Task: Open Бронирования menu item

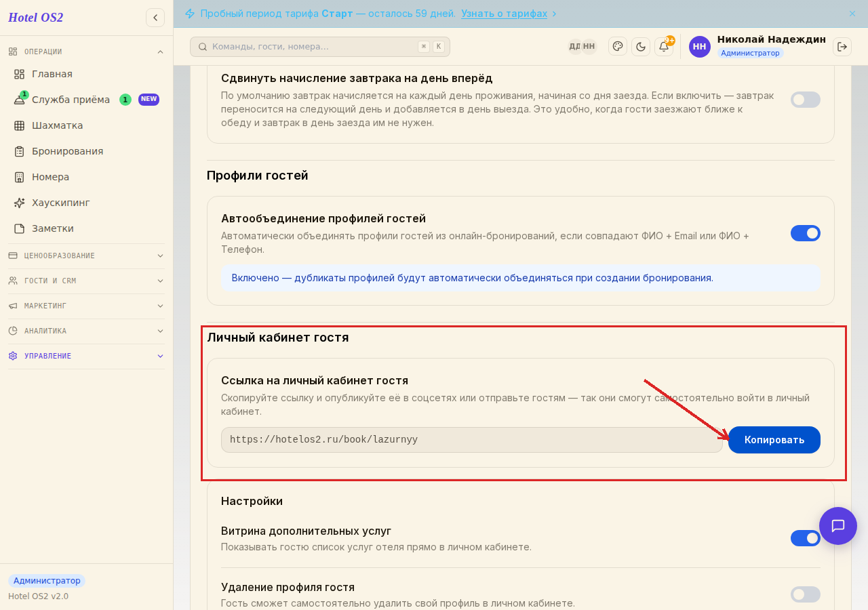Action: click(86, 151)
